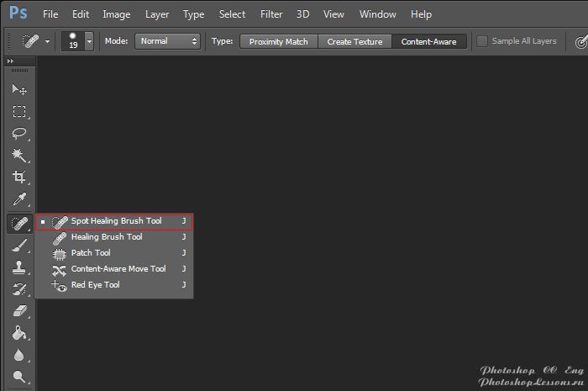Image resolution: width=588 pixels, height=391 pixels.
Task: Choose Patch Tool from the flyout
Action: pyautogui.click(x=91, y=253)
